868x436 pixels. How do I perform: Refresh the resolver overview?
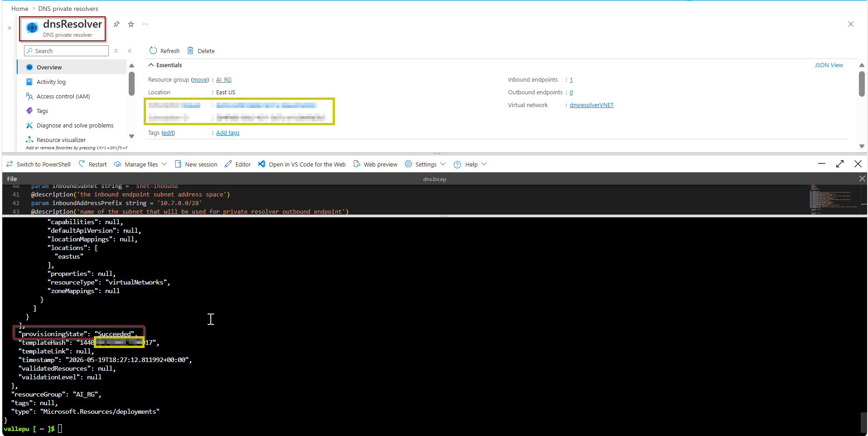(165, 51)
